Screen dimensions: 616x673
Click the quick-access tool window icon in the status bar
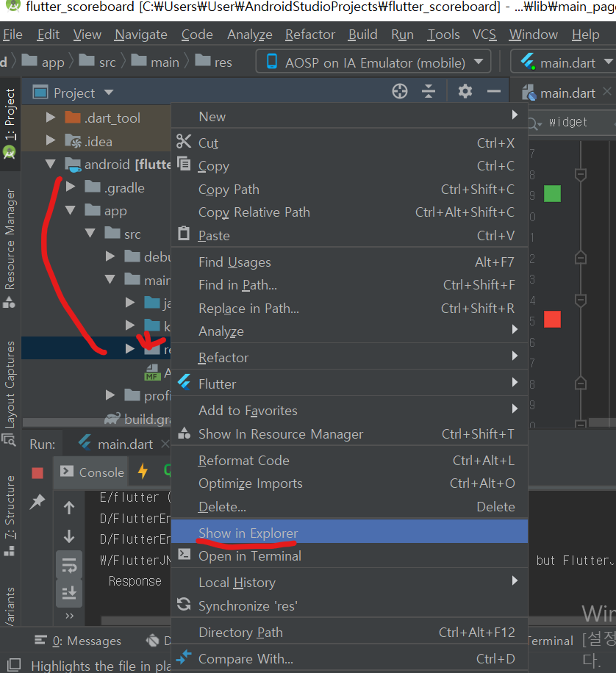click(14, 664)
